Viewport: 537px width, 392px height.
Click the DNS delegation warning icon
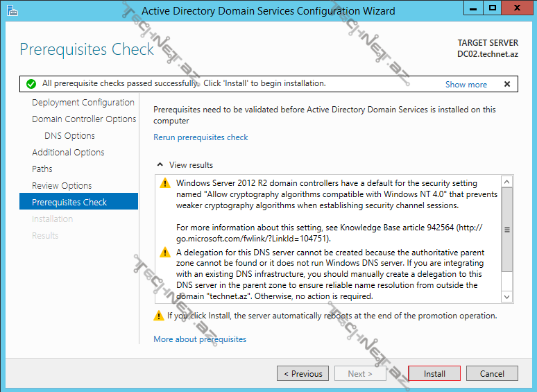point(165,253)
